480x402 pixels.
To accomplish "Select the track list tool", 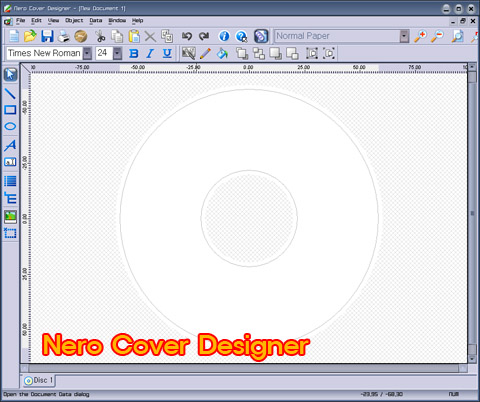I will (x=10, y=181).
